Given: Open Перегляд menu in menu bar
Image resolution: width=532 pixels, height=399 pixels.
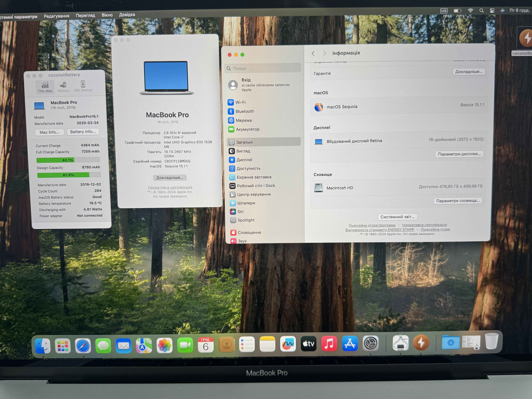Looking at the screenshot, I should pyautogui.click(x=85, y=15).
